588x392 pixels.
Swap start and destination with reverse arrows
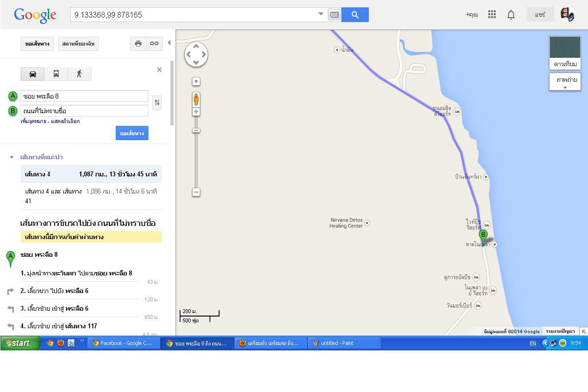coord(157,102)
